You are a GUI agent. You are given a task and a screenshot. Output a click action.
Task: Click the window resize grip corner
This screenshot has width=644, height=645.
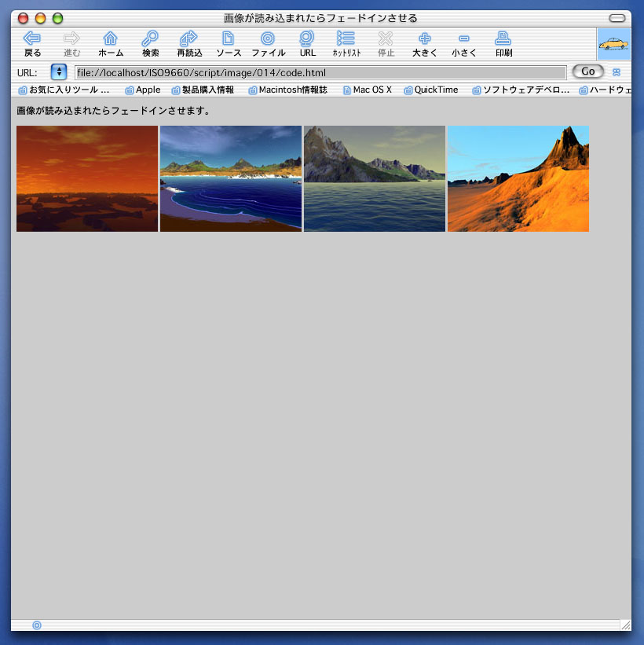(x=625, y=625)
